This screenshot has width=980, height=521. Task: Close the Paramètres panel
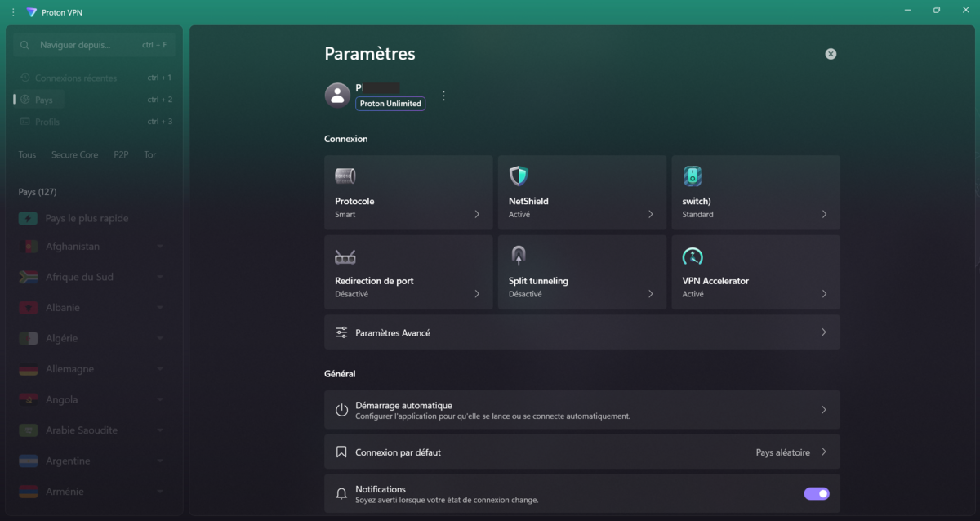pyautogui.click(x=831, y=53)
